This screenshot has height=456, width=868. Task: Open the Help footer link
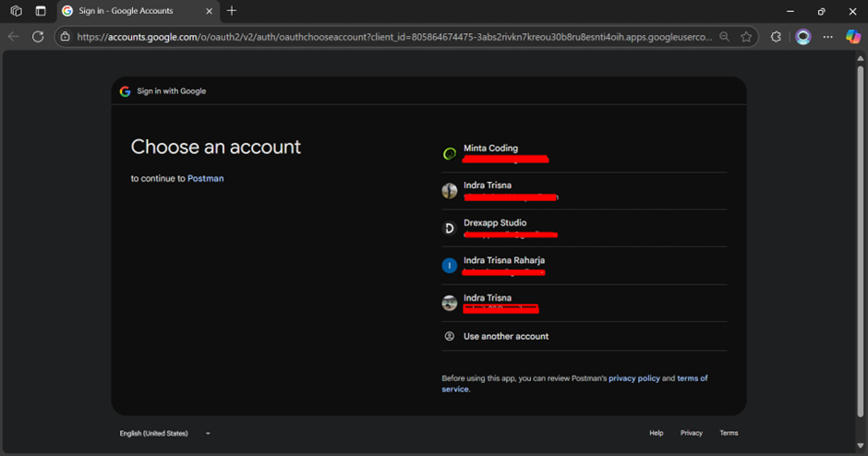(x=656, y=433)
